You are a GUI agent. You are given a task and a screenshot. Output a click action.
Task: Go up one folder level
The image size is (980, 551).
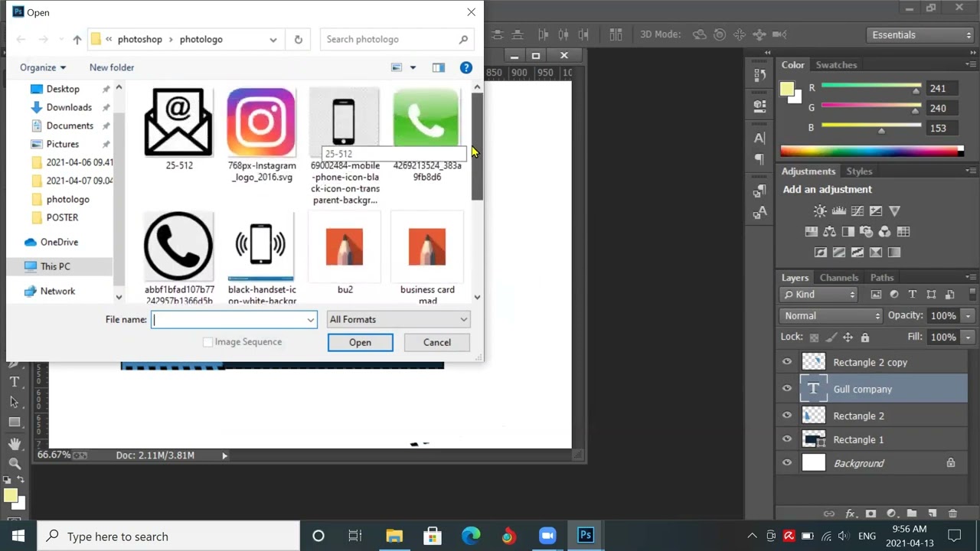[x=77, y=40]
